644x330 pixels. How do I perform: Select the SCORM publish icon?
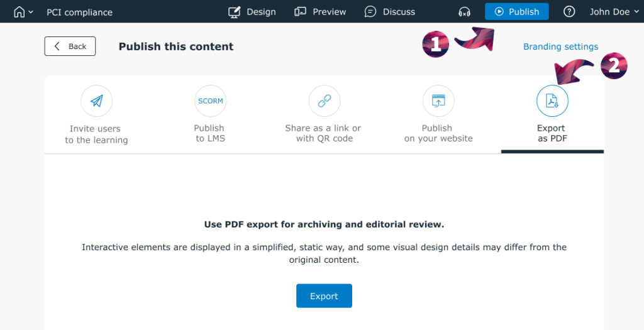click(x=210, y=101)
